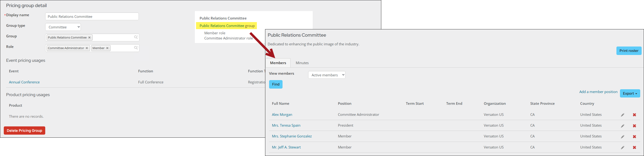
Task: Click into the Display name text field
Action: (92, 16)
